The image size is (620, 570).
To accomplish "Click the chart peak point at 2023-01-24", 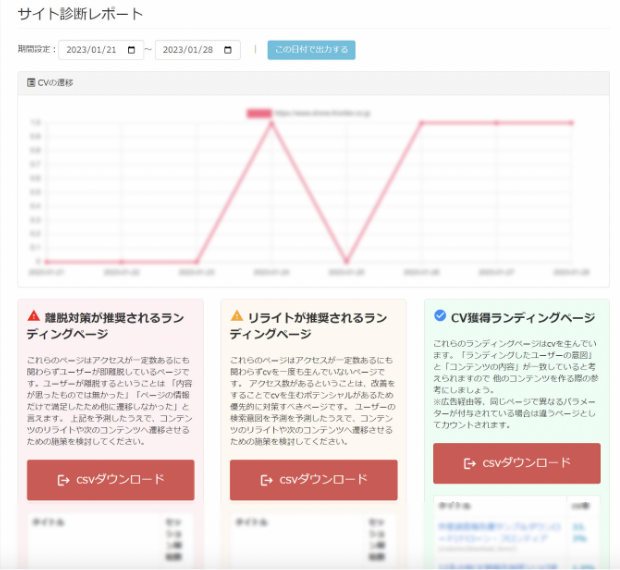I will pyautogui.click(x=271, y=123).
